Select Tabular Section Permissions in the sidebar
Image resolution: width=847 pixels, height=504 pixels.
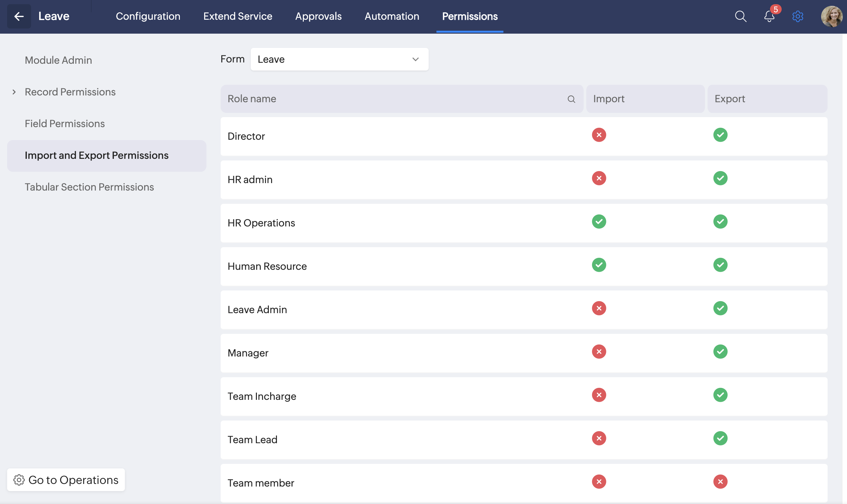coord(89,187)
